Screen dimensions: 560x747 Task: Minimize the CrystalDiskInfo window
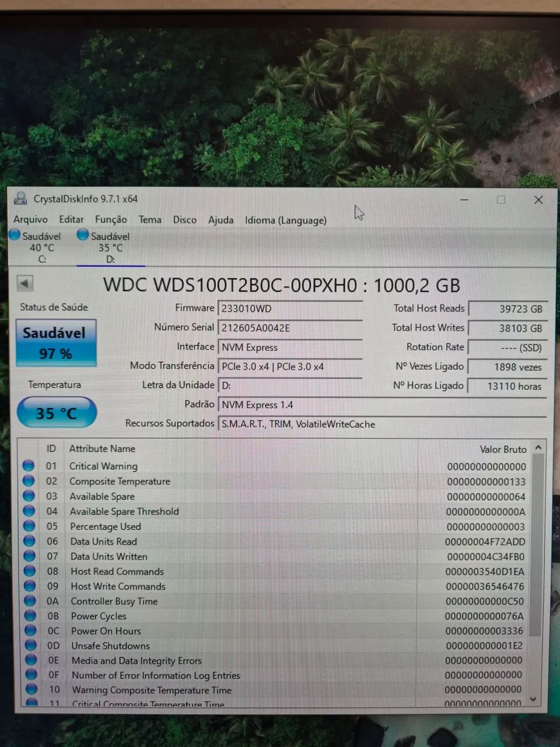coord(464,200)
